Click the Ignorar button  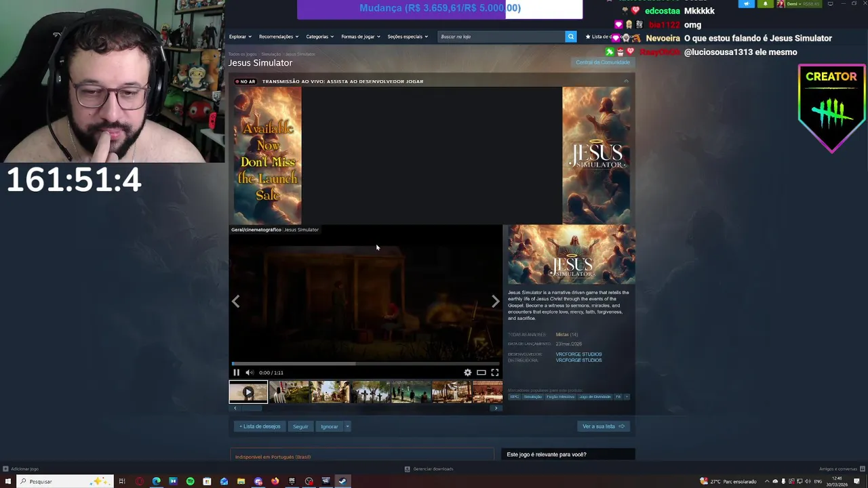[329, 426]
